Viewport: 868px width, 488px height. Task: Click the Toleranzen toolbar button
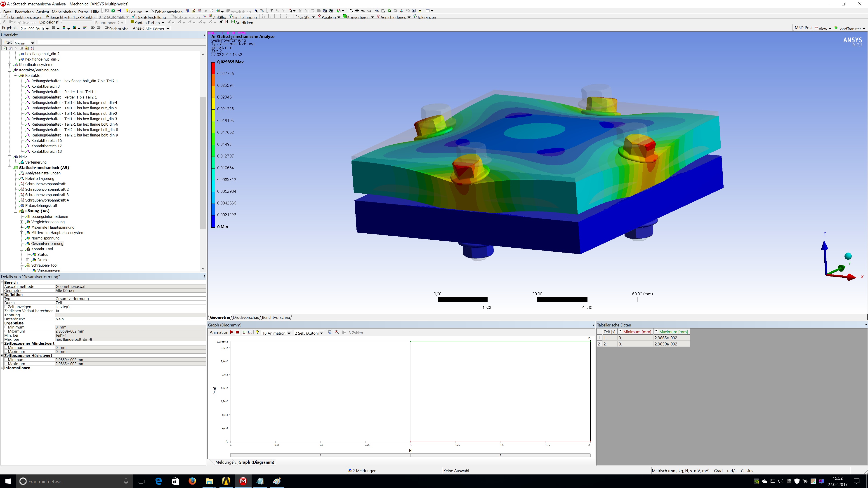tap(425, 17)
